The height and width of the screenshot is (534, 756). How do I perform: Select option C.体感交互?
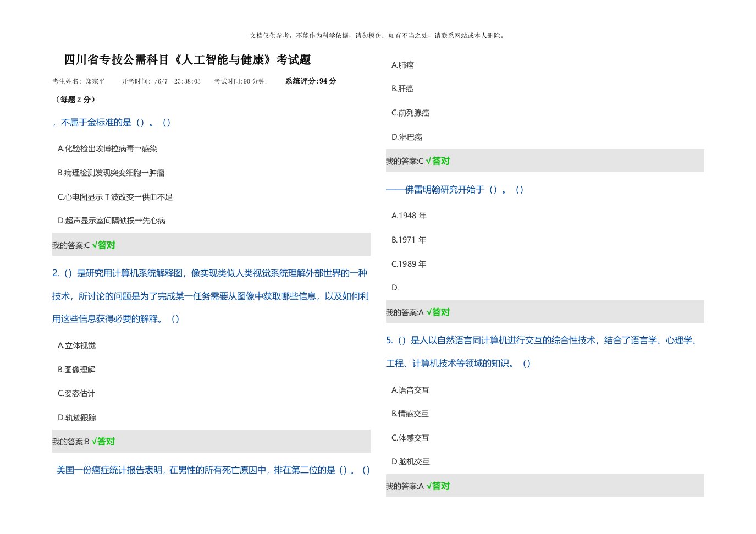tap(410, 438)
